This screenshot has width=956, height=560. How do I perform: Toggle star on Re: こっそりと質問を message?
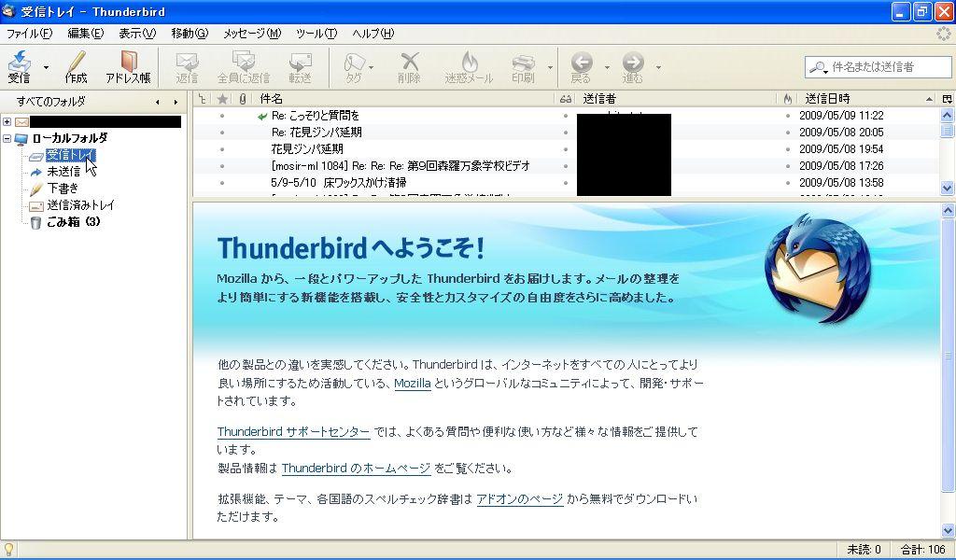(x=222, y=116)
